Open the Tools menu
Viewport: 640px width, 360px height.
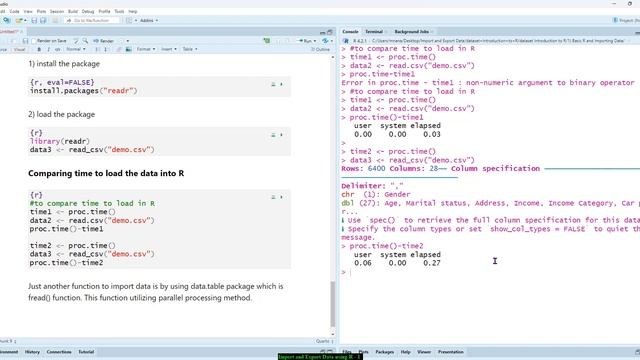click(119, 11)
